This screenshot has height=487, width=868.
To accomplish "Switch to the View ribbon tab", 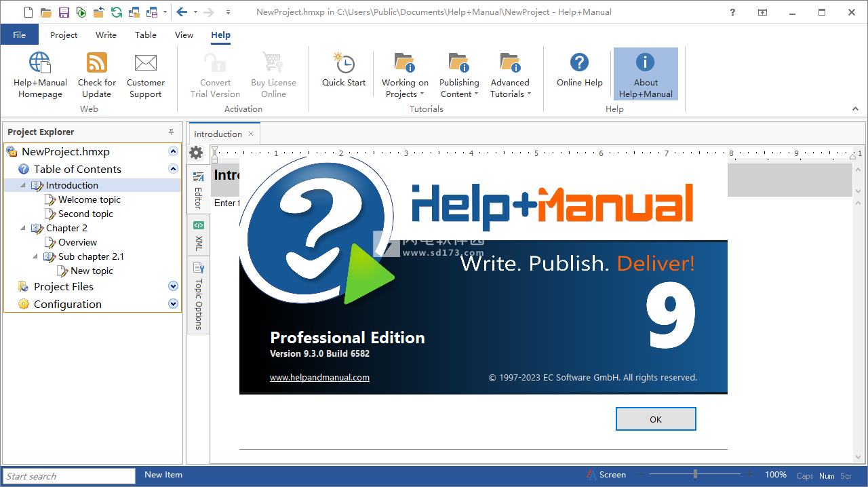I will pos(184,35).
